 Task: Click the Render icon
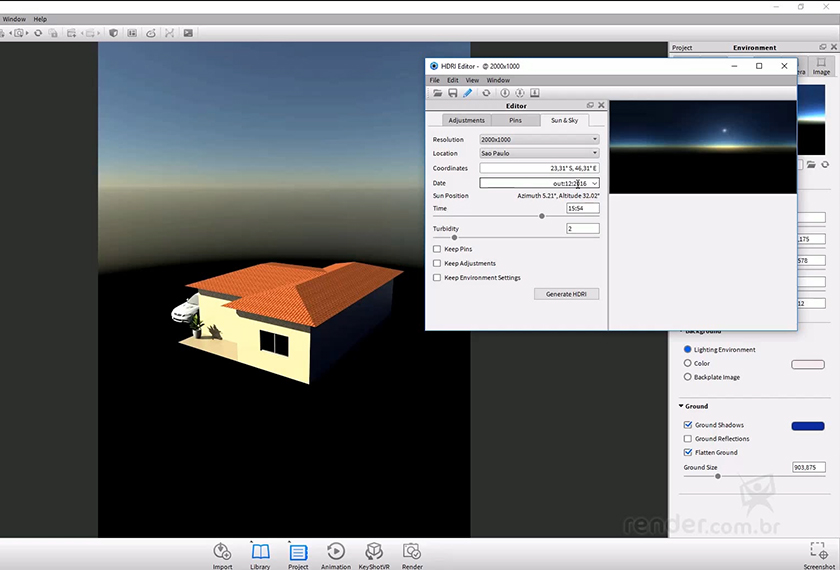pos(412,551)
